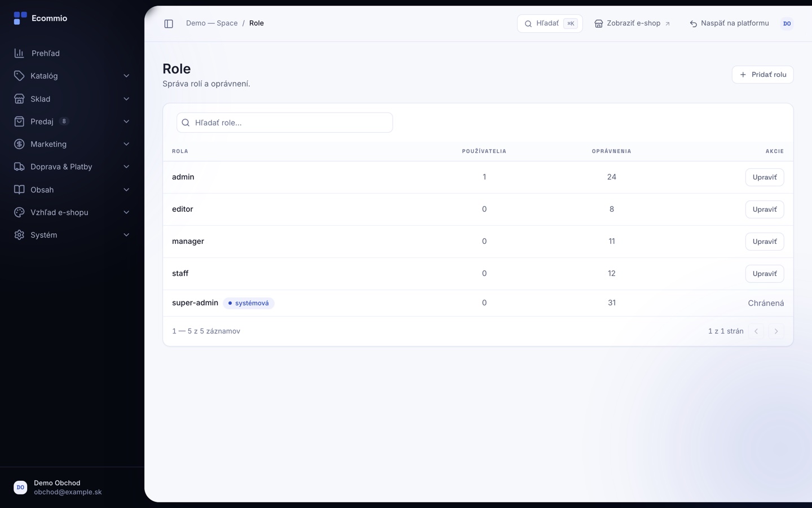The width and height of the screenshot is (812, 508).
Task: Sort by Používatelia column header
Action: click(x=484, y=151)
